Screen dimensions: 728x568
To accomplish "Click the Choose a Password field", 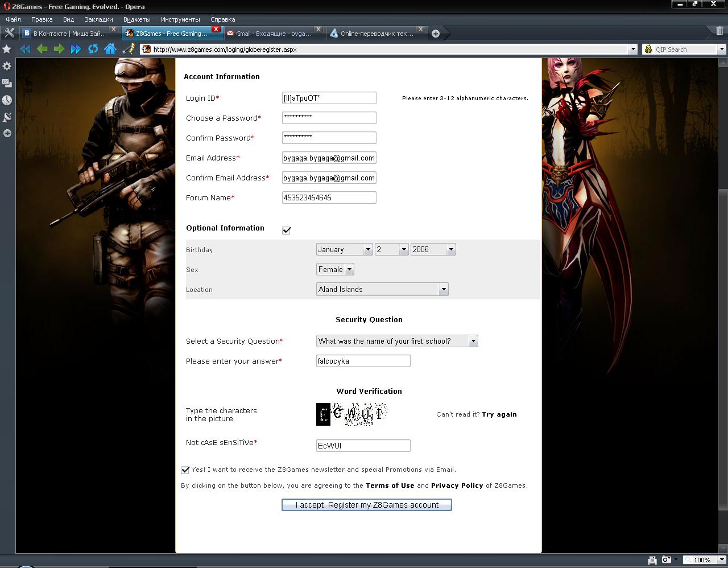I will (329, 118).
